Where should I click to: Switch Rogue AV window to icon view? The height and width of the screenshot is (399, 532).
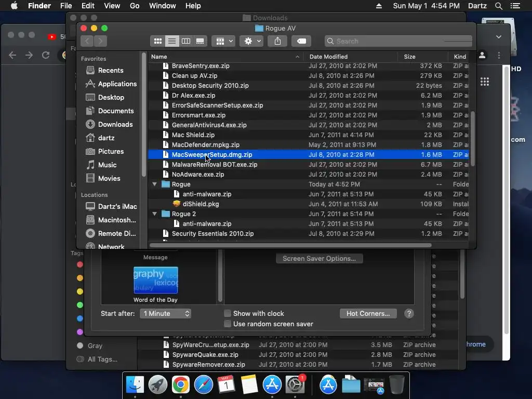[x=158, y=41]
